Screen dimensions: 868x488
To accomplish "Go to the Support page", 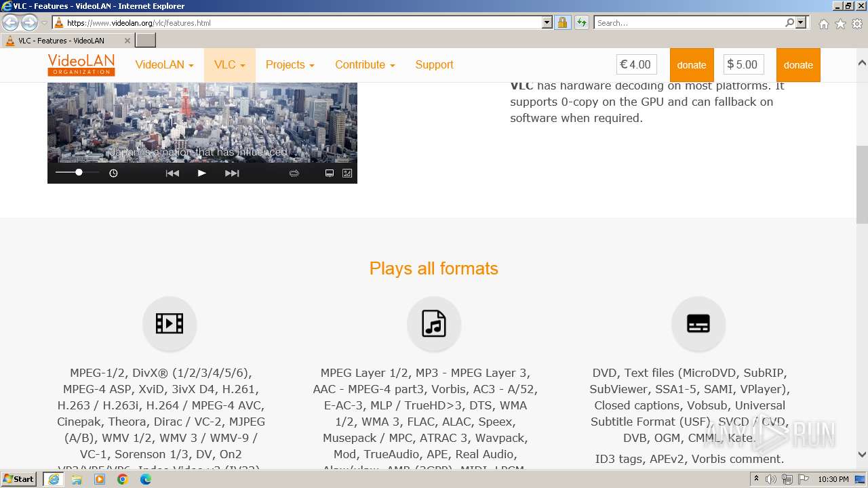I will point(434,65).
